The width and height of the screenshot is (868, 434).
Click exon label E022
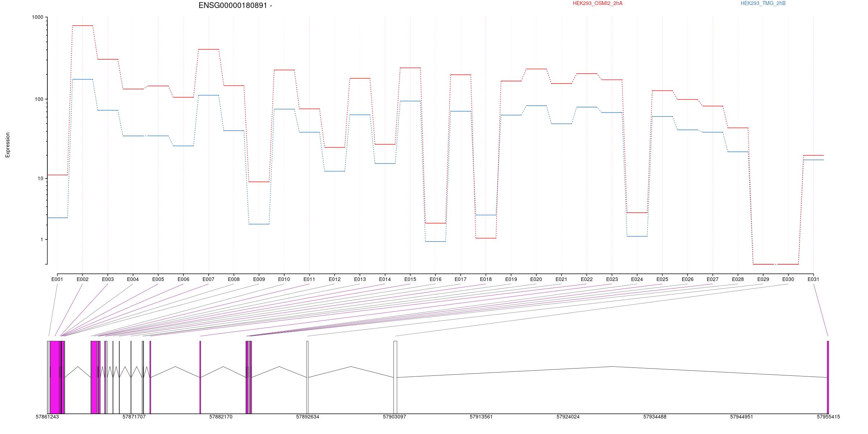(x=587, y=279)
